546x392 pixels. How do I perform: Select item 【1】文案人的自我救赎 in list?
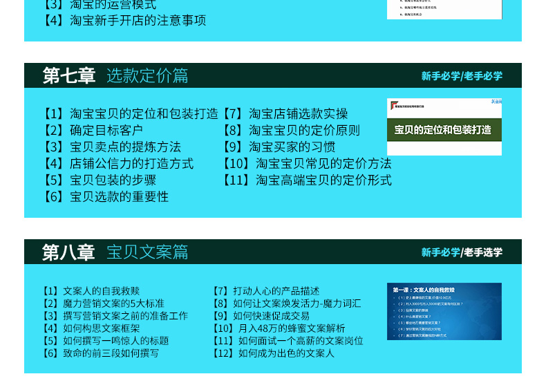tap(91, 291)
